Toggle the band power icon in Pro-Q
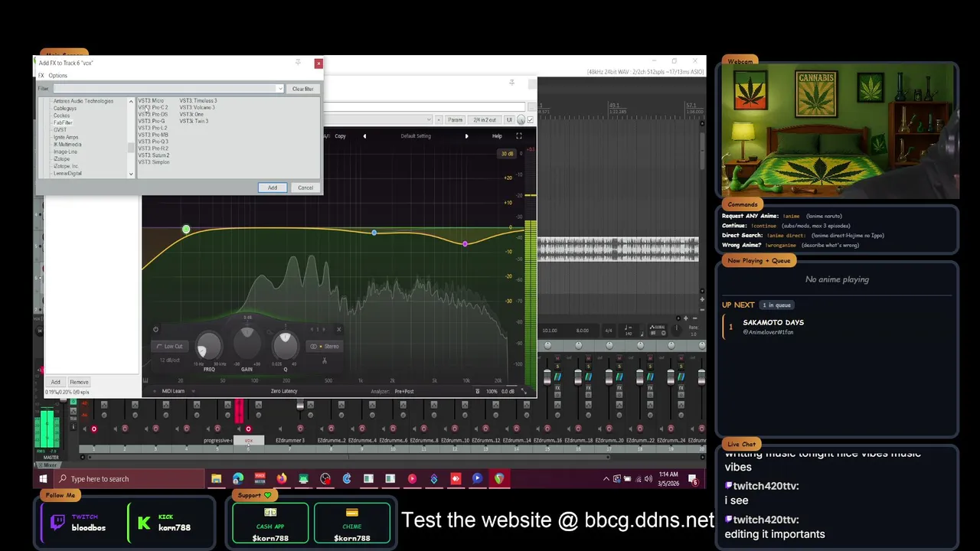The height and width of the screenshot is (551, 980). pos(155,330)
